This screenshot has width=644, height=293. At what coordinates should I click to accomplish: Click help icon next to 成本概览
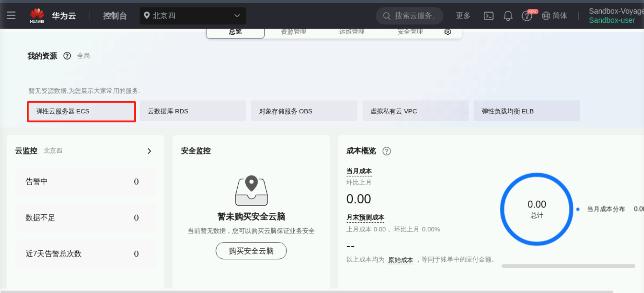coord(386,151)
